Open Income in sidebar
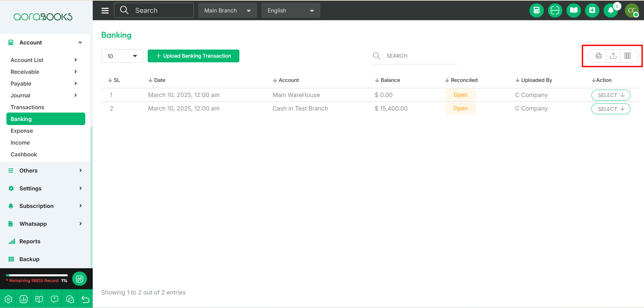Image resolution: width=644 pixels, height=308 pixels. (x=20, y=143)
